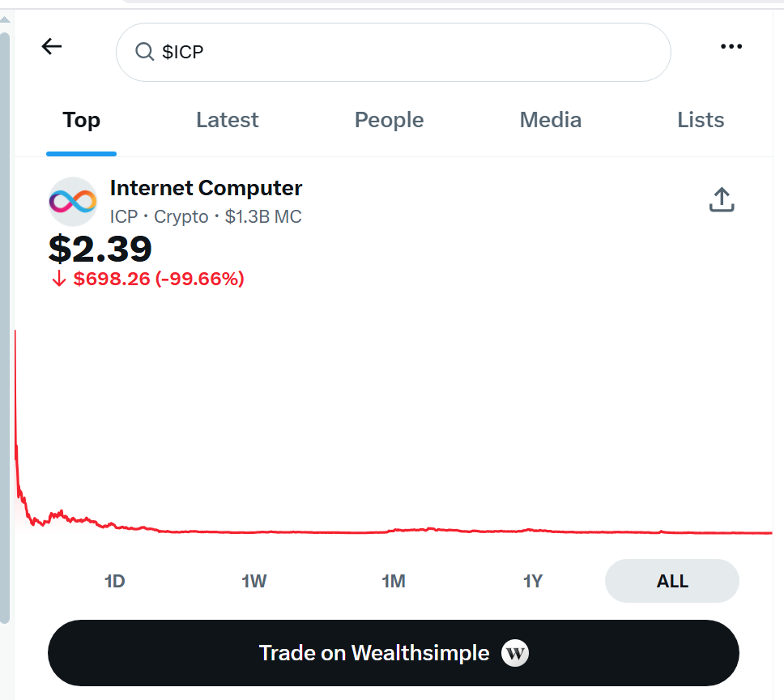Screen dimensions: 784x700
Task: Open the Lists tab
Action: point(701,120)
